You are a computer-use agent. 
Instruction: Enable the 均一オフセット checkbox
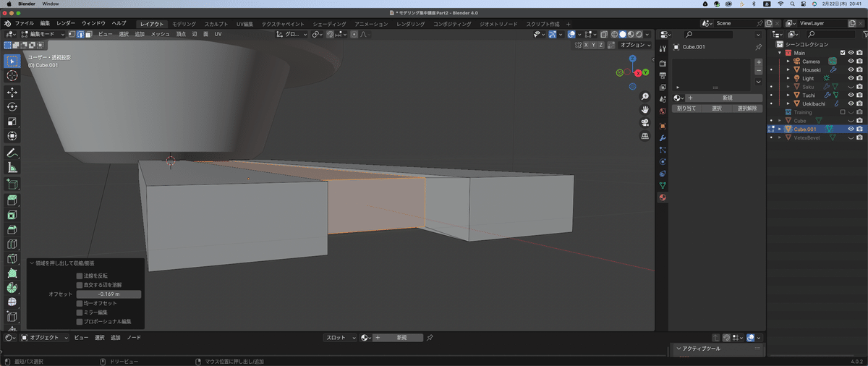pyautogui.click(x=80, y=303)
